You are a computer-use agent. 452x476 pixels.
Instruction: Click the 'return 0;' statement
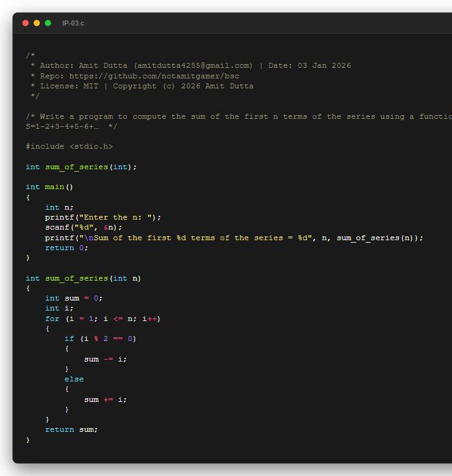pyautogui.click(x=67, y=248)
